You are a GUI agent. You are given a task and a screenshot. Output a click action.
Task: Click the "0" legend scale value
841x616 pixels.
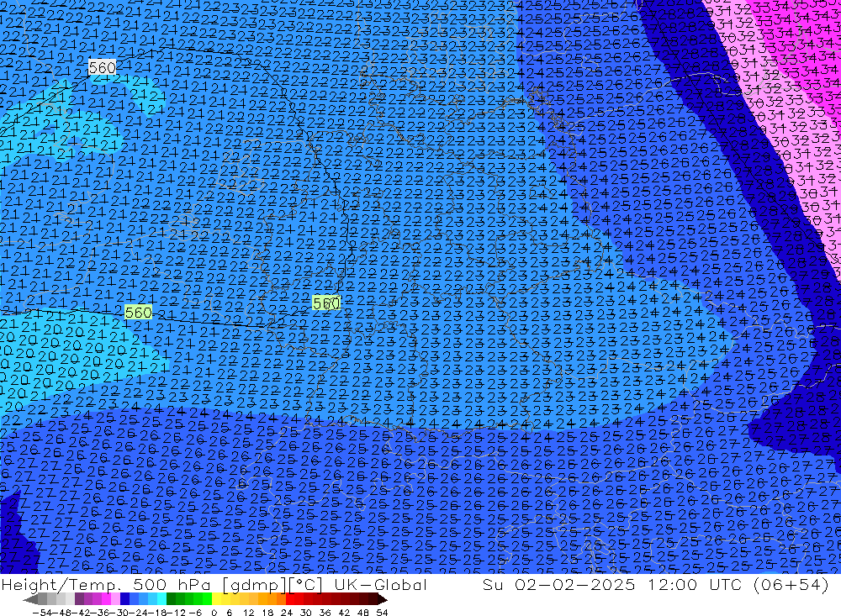click(214, 613)
